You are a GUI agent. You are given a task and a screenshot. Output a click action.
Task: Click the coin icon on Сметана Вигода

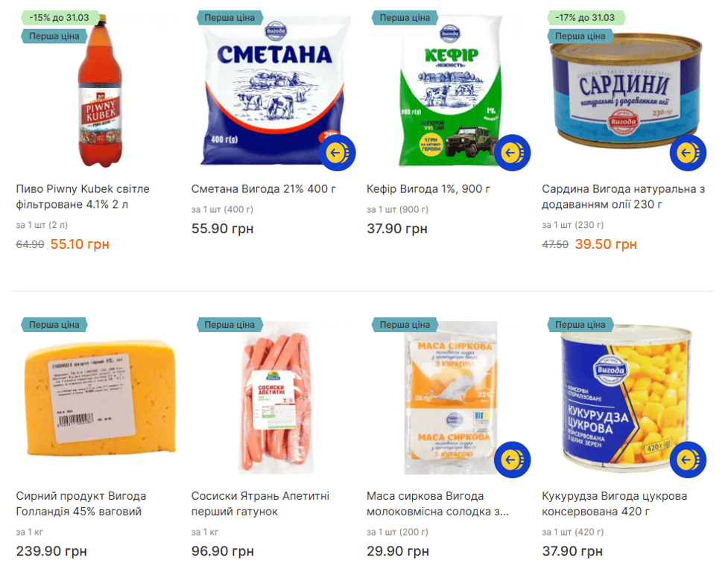[337, 153]
